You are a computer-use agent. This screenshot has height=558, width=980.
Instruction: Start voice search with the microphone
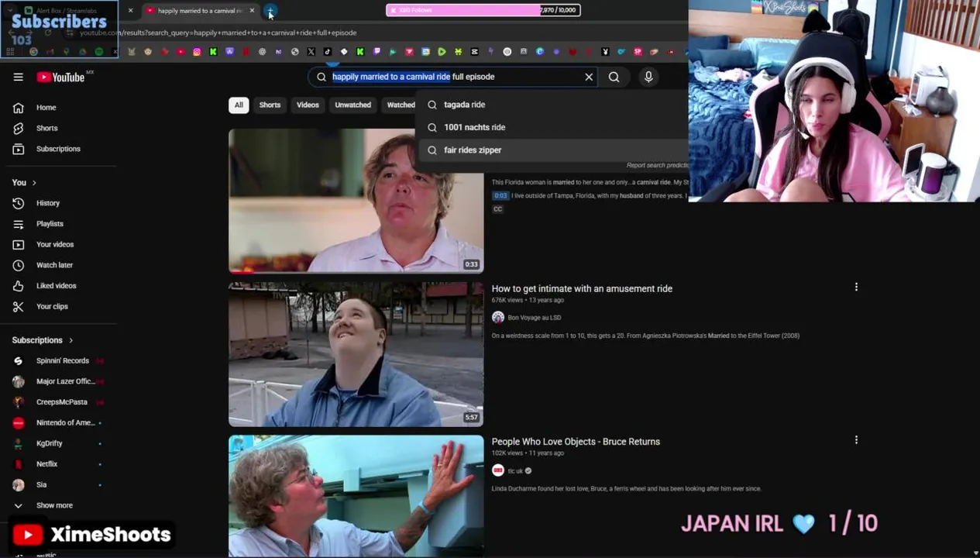pos(648,77)
